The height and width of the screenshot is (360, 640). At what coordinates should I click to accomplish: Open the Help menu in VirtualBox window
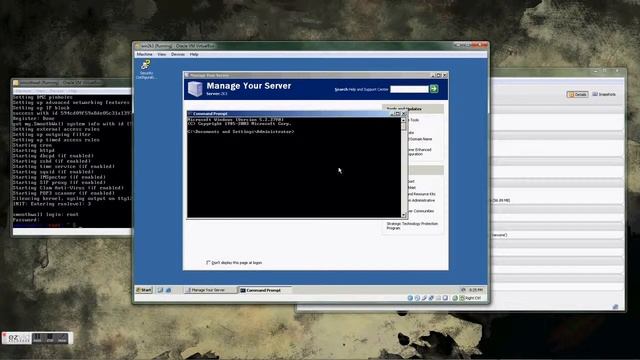194,54
